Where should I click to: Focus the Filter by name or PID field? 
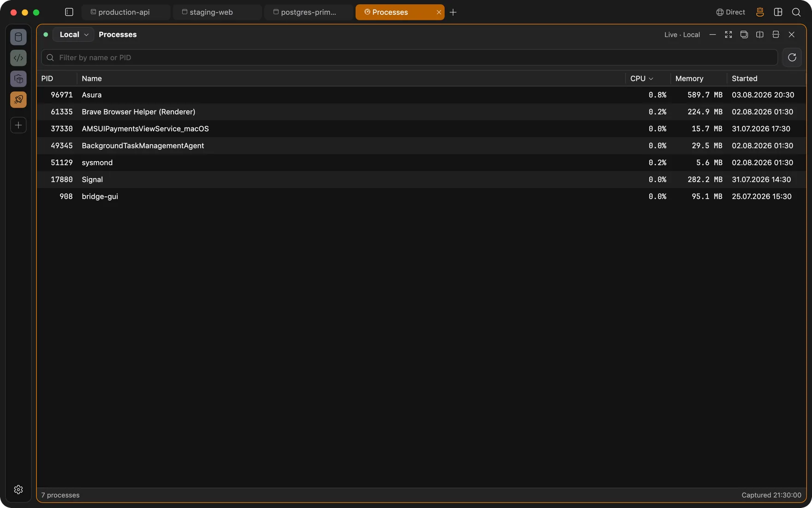[410, 57]
